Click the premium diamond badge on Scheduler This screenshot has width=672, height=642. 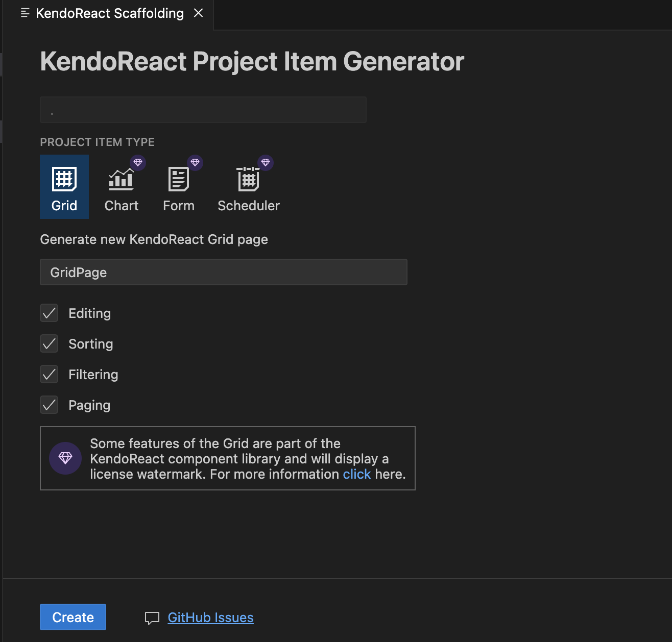point(265,162)
